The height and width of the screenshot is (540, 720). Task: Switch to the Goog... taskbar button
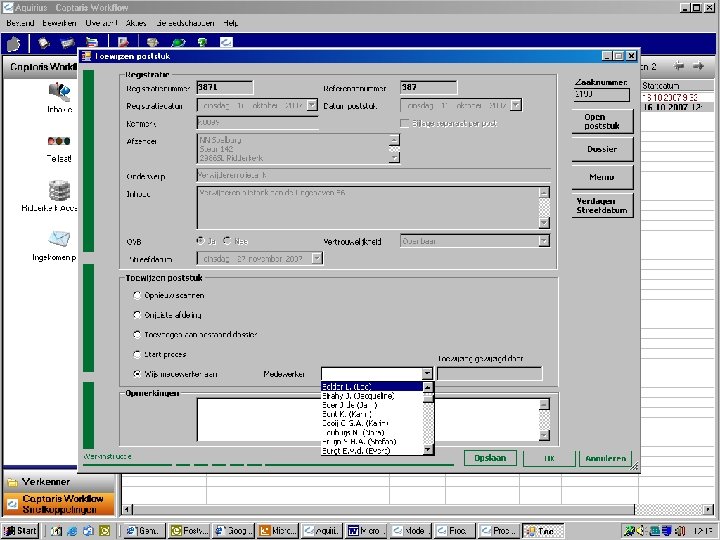[233, 531]
